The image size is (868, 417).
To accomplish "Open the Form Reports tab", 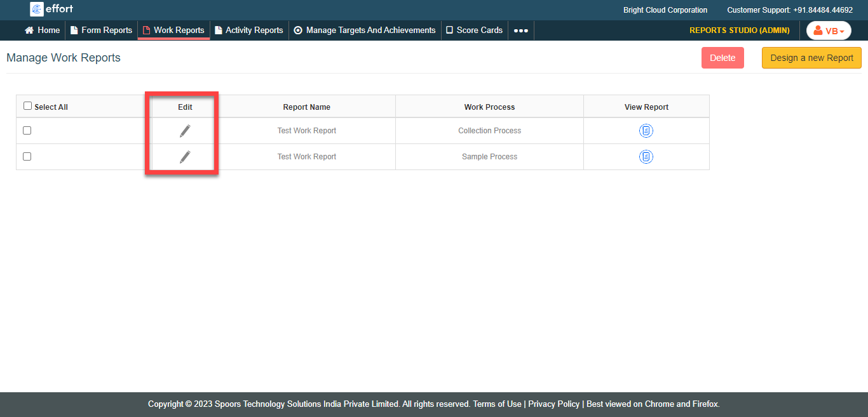I will click(x=101, y=30).
